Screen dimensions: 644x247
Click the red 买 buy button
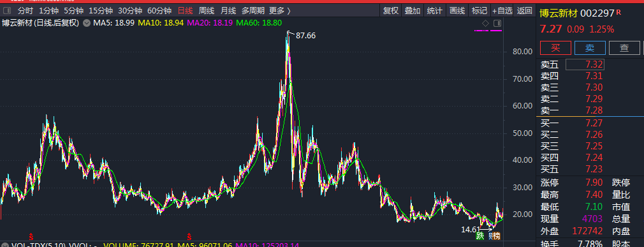coord(555,48)
